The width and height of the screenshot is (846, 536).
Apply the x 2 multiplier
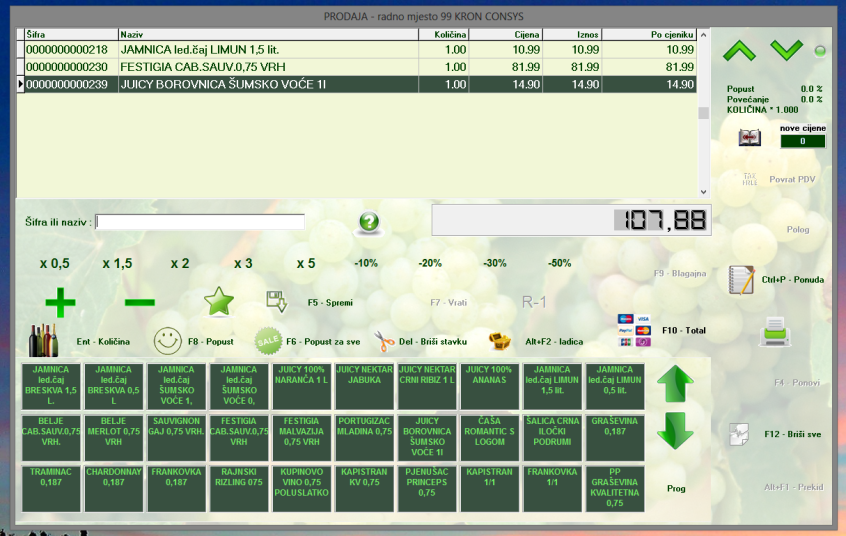click(x=180, y=263)
